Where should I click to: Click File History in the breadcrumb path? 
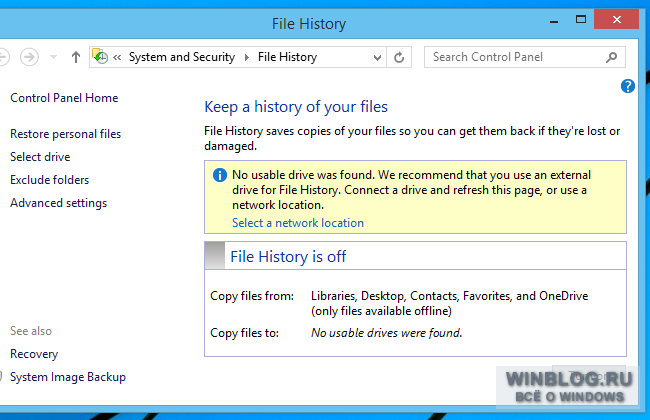[x=287, y=57]
